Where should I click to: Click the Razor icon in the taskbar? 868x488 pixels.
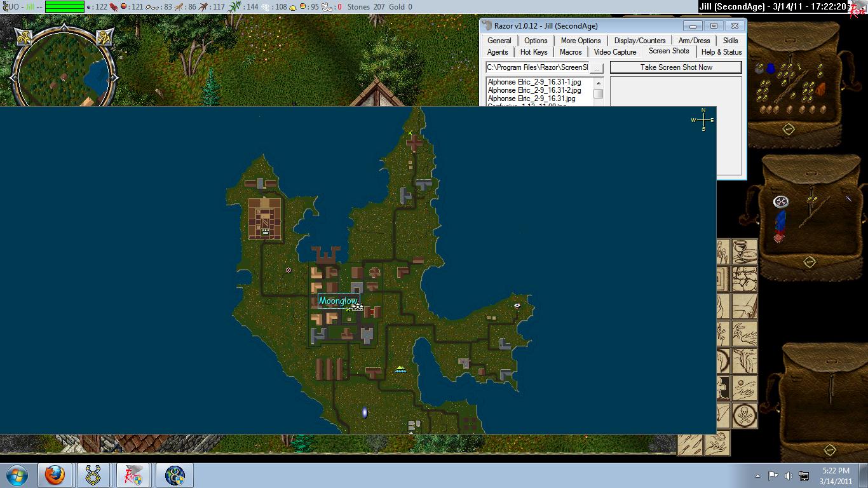pos(133,475)
